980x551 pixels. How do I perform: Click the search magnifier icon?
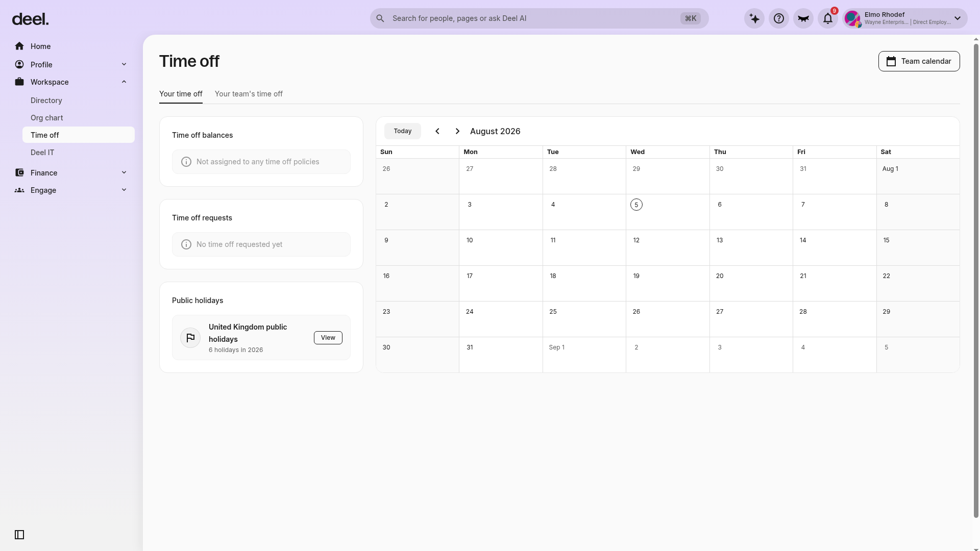tap(380, 18)
